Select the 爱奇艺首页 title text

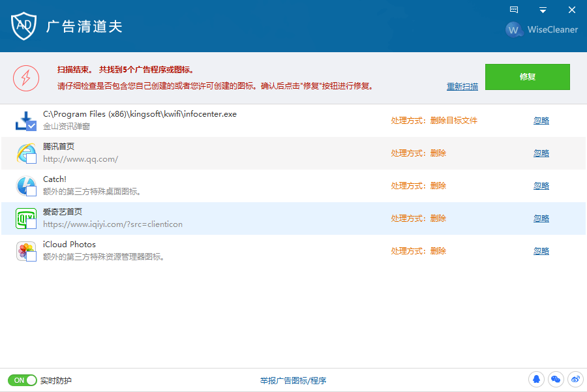(x=63, y=211)
